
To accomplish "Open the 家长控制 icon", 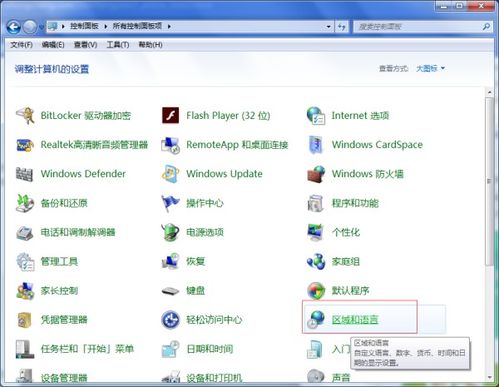I will click(25, 291).
